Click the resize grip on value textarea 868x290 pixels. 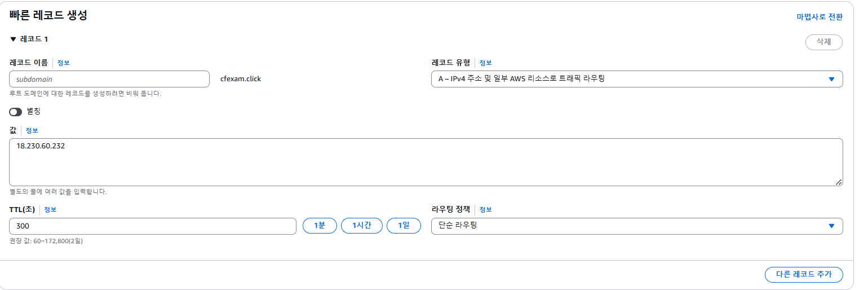point(839,182)
